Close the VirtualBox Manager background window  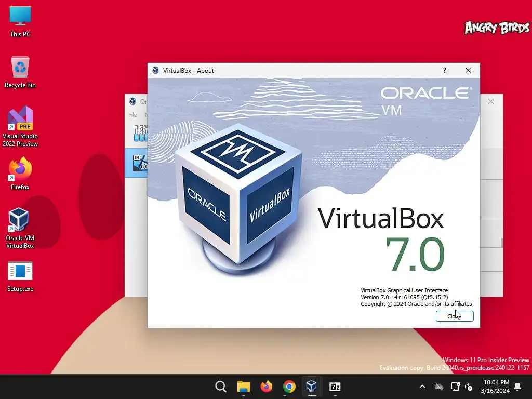click(x=490, y=101)
